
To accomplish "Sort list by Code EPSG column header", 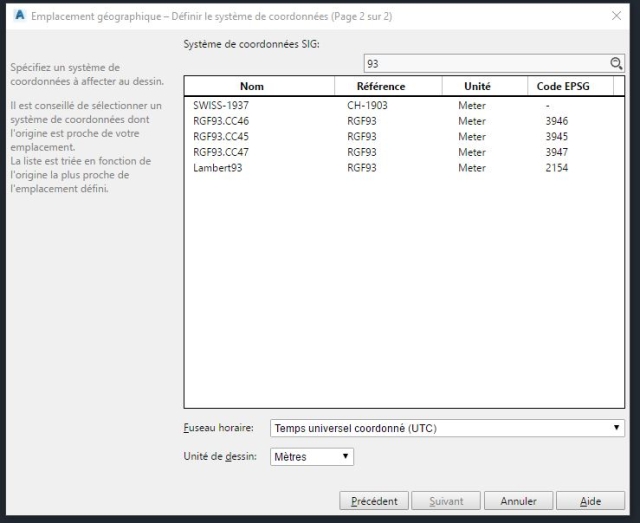I will tap(570, 86).
